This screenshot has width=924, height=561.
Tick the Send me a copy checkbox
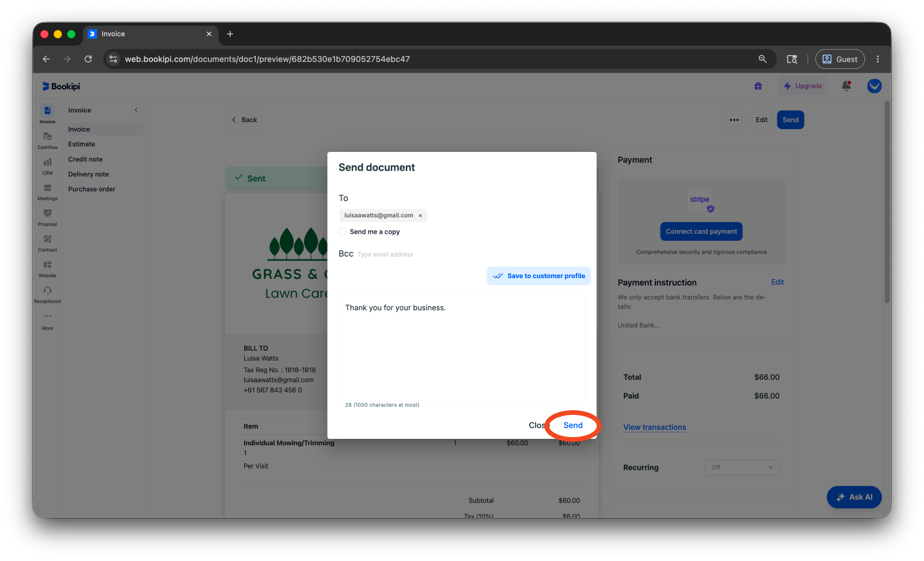coord(343,232)
